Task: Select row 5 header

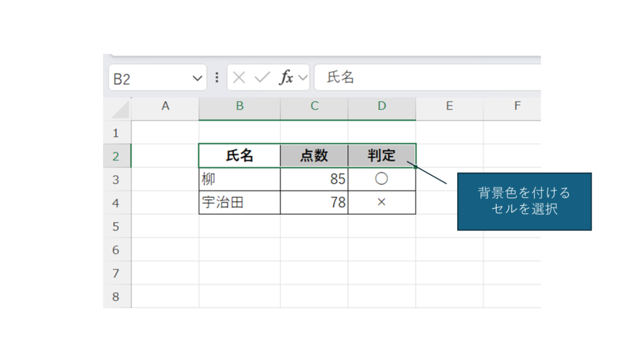Action: 116,226
